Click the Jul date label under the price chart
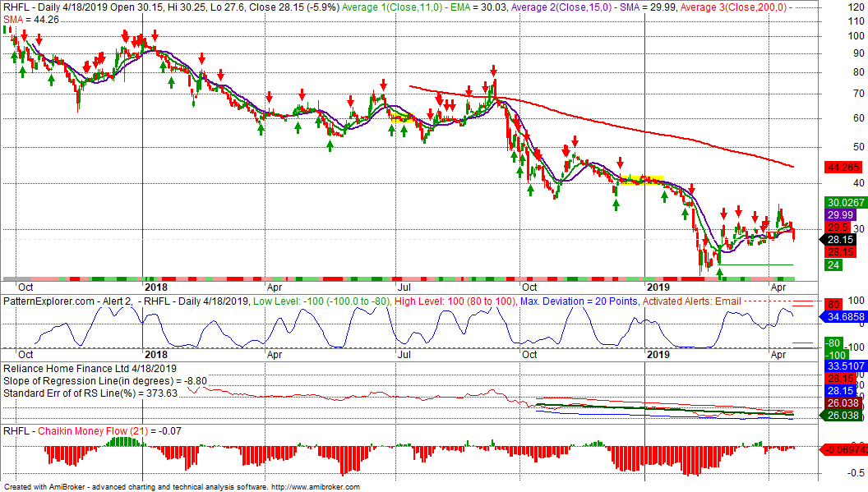Screen dimensions: 868x492 click(404, 287)
